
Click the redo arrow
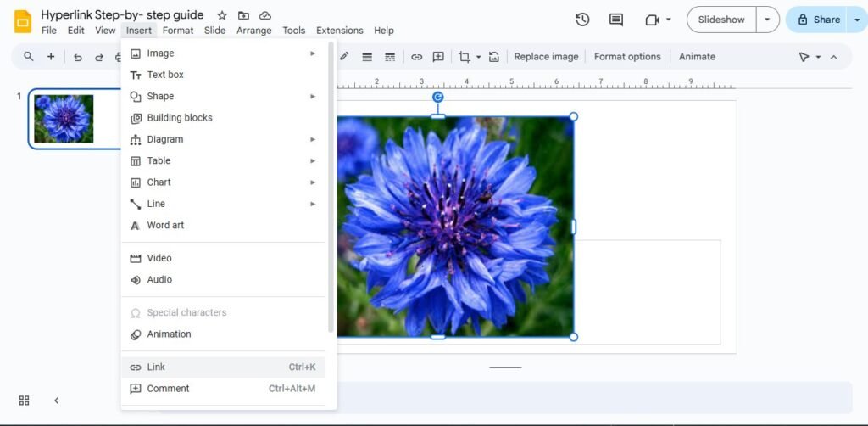tap(98, 57)
